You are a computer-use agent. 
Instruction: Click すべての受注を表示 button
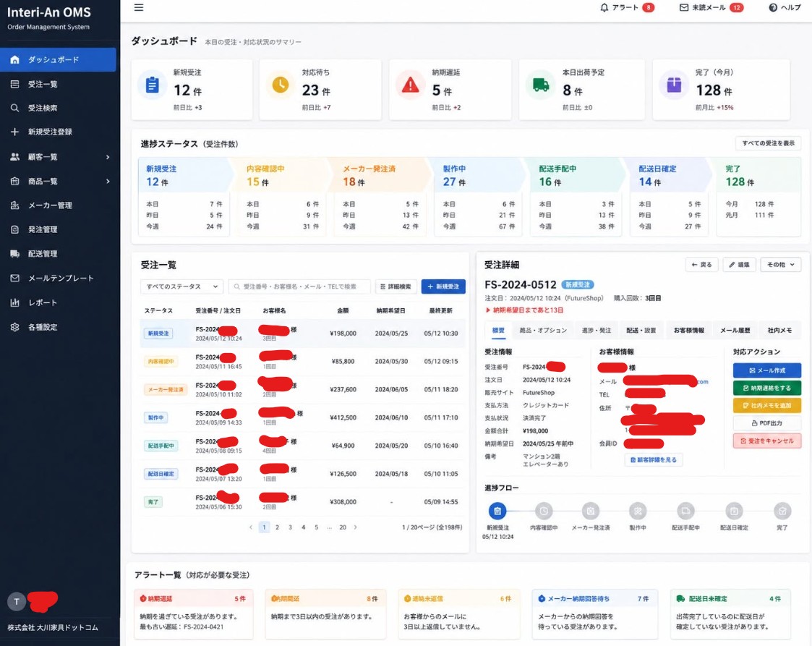point(768,143)
